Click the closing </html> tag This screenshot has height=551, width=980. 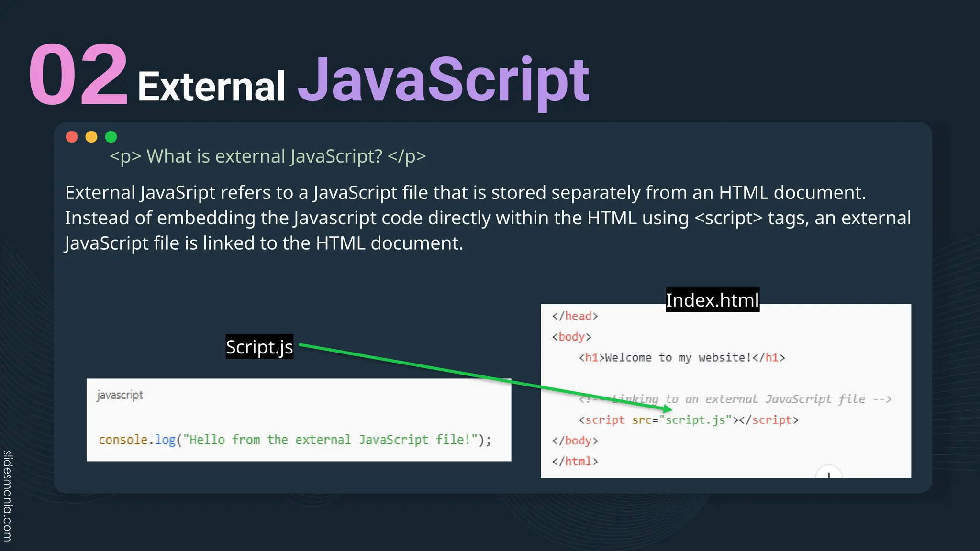[575, 462]
